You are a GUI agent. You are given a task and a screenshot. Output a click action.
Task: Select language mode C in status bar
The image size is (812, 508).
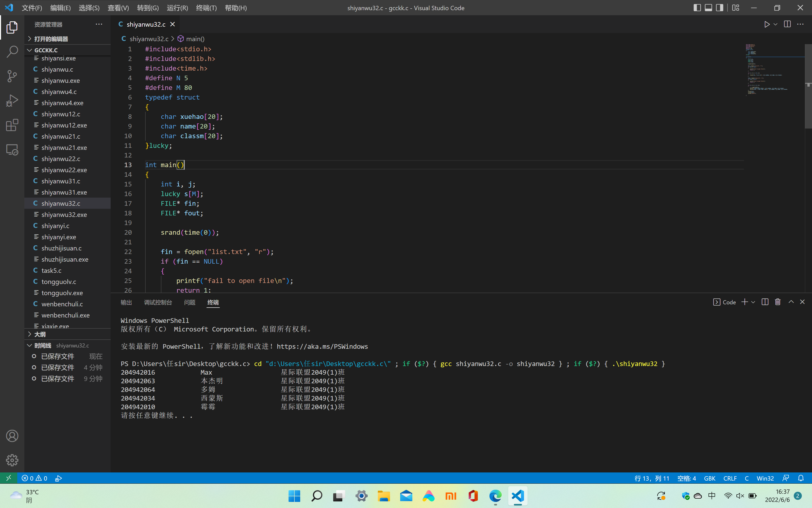(747, 478)
